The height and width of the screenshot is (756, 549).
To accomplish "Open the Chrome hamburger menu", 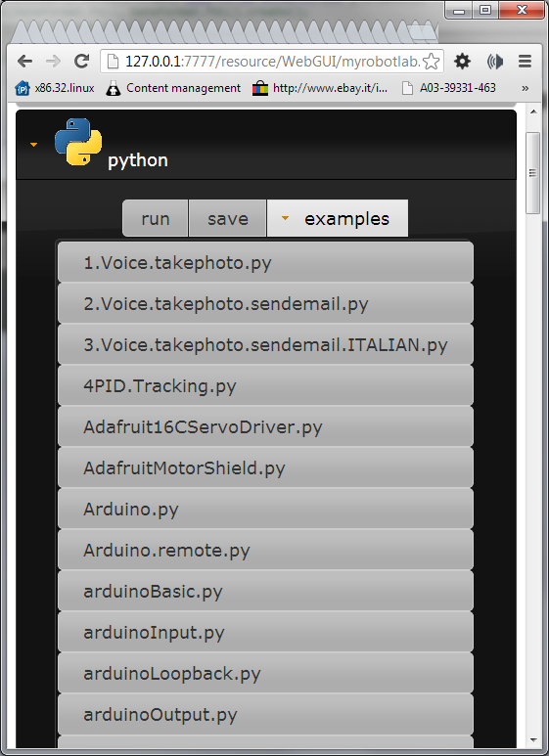I will pos(525,62).
